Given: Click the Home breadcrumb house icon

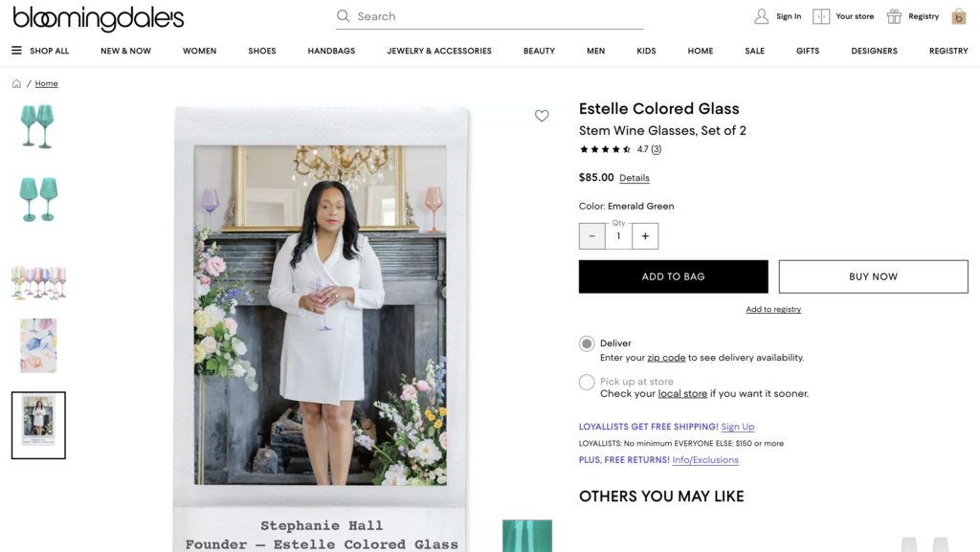Looking at the screenshot, I should click(x=16, y=84).
